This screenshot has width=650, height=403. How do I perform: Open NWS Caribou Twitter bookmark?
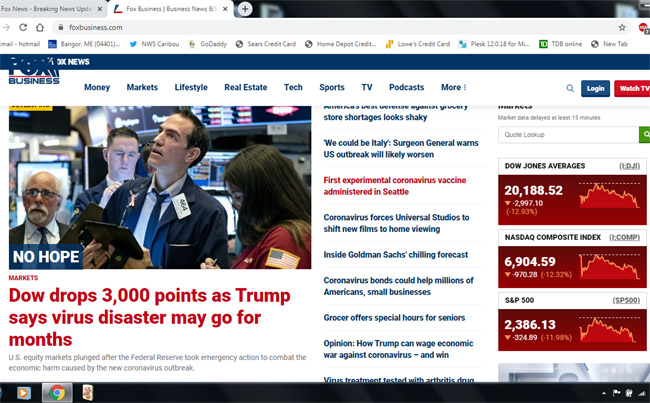(x=154, y=44)
